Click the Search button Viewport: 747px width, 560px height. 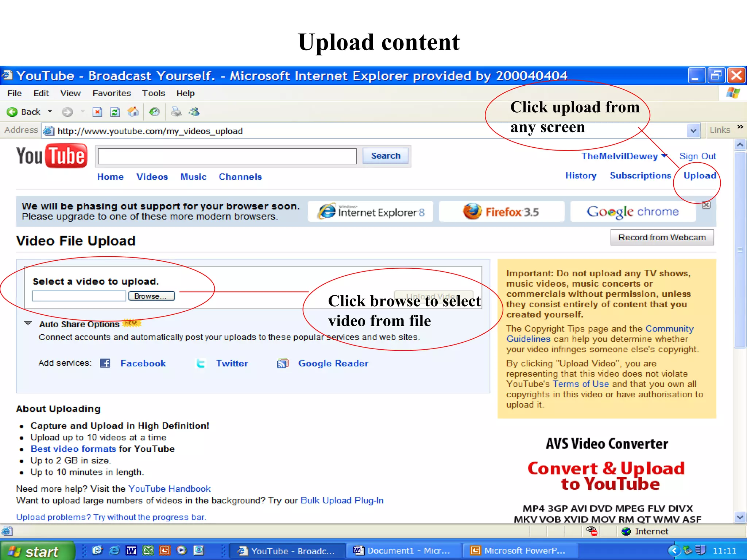click(x=386, y=156)
